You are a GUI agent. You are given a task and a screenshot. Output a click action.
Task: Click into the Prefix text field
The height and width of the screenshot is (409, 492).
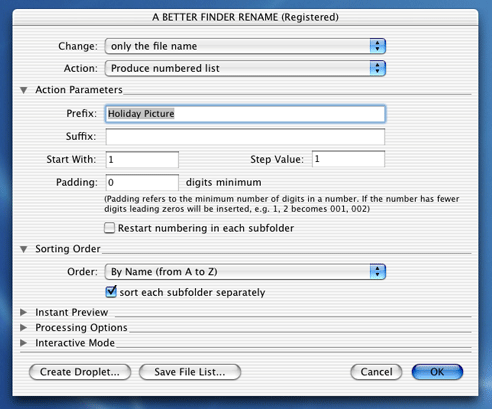coord(245,114)
